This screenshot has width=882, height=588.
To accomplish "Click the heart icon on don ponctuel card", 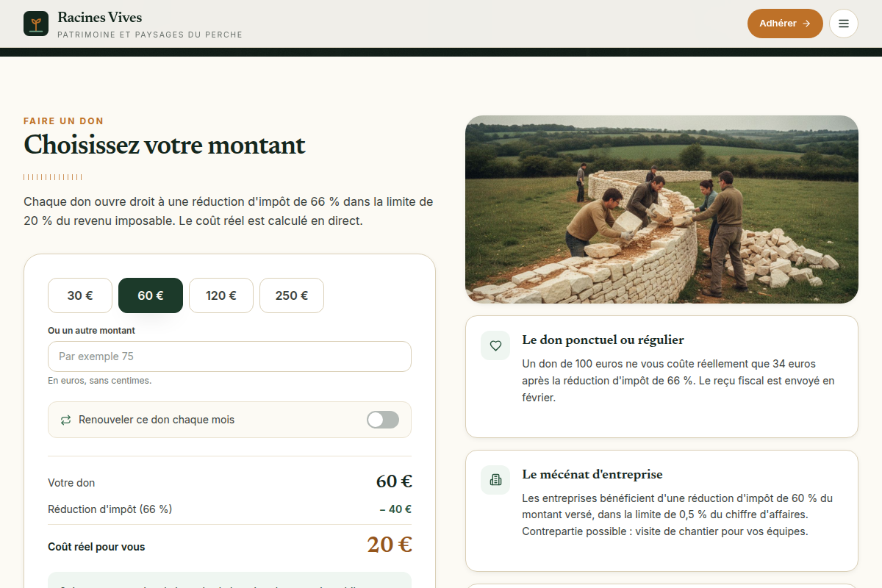I will pos(495,345).
